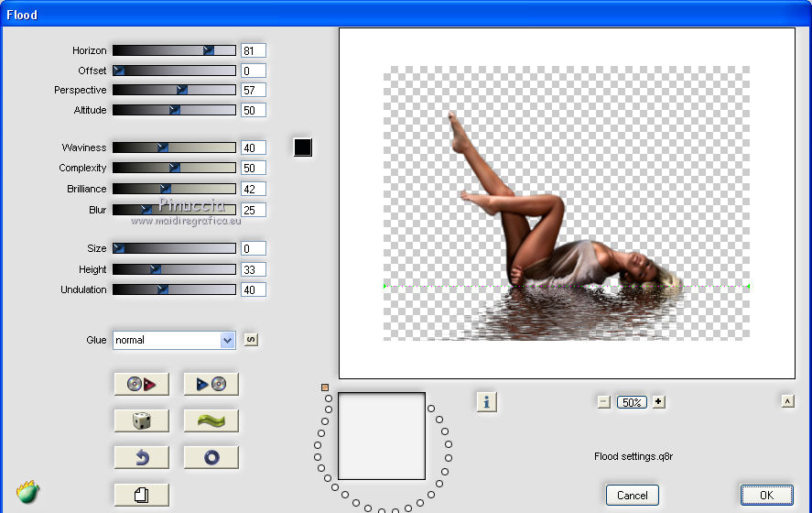This screenshot has height=513, width=812.
Task: Zoom out with the minus button
Action: click(604, 402)
